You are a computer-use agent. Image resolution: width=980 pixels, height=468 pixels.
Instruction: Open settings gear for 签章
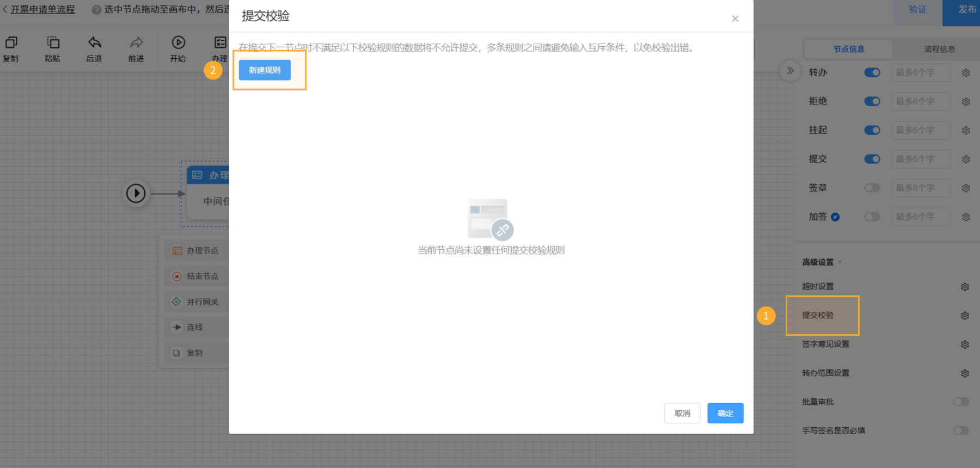click(x=966, y=188)
